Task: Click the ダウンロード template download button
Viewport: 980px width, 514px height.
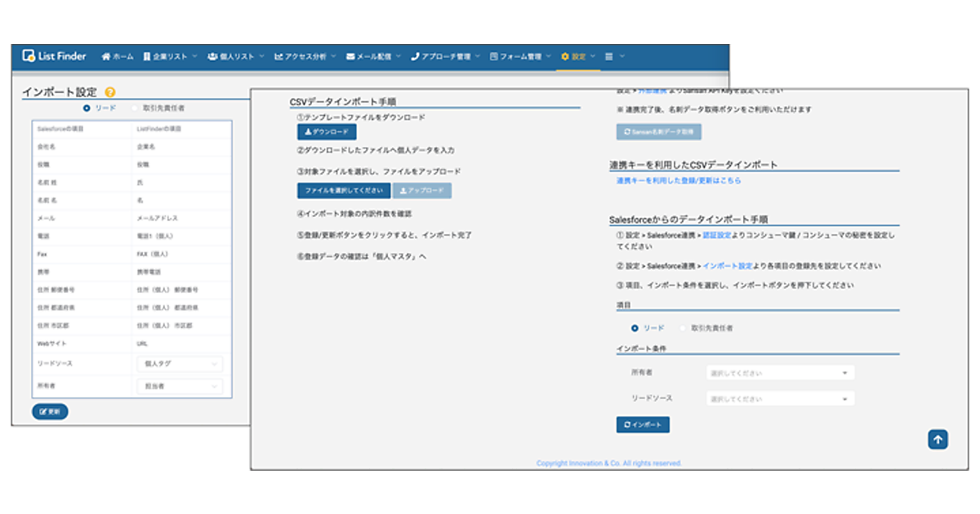Action: pos(327,131)
